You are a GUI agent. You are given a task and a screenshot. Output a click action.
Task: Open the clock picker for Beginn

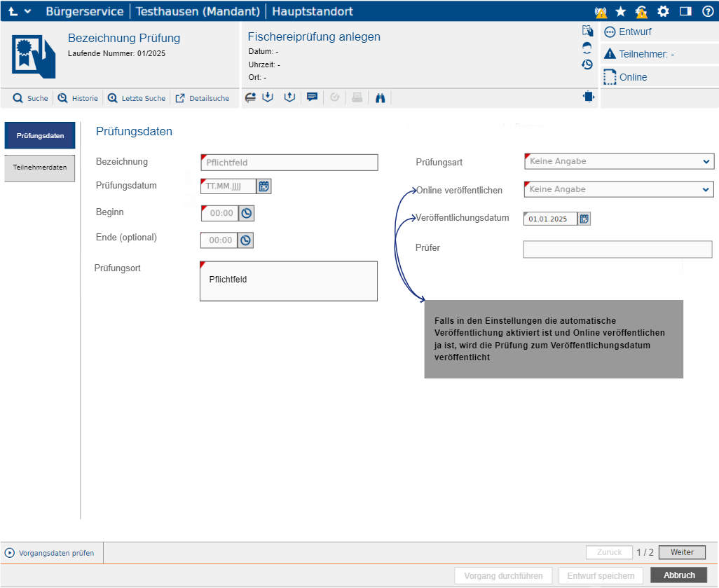(246, 213)
